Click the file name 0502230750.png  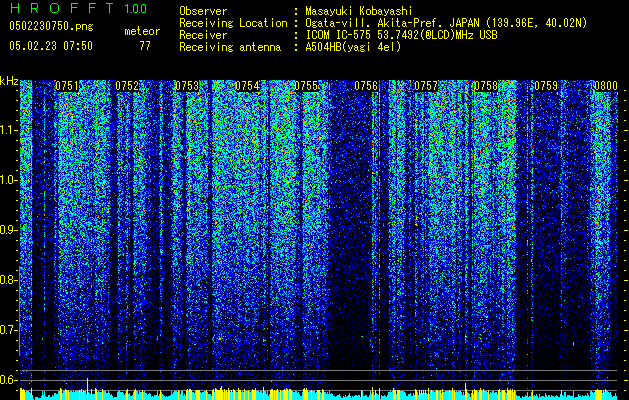coord(51,27)
